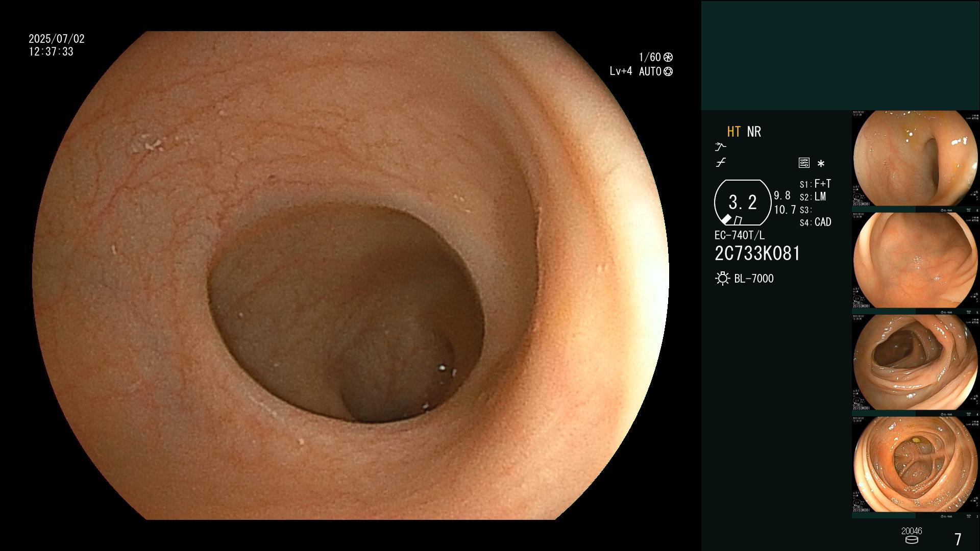
Task: Open the third thumbnail showing dark lumen
Action: tap(916, 363)
